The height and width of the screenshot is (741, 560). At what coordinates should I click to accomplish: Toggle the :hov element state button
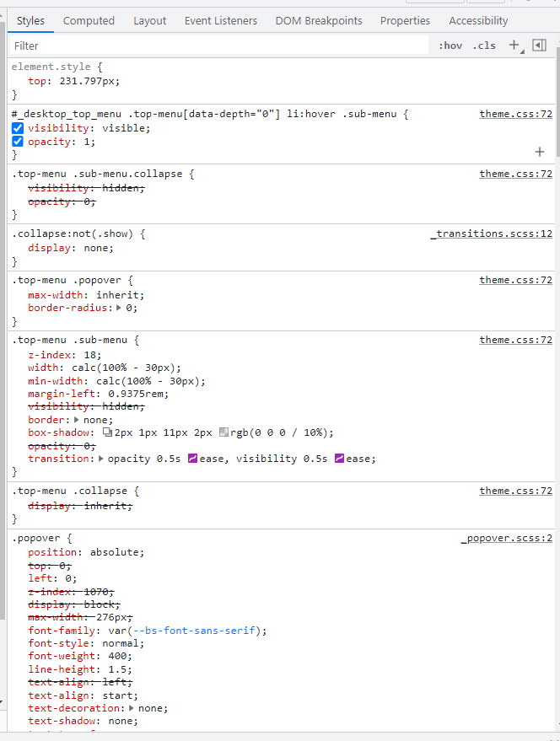point(450,46)
